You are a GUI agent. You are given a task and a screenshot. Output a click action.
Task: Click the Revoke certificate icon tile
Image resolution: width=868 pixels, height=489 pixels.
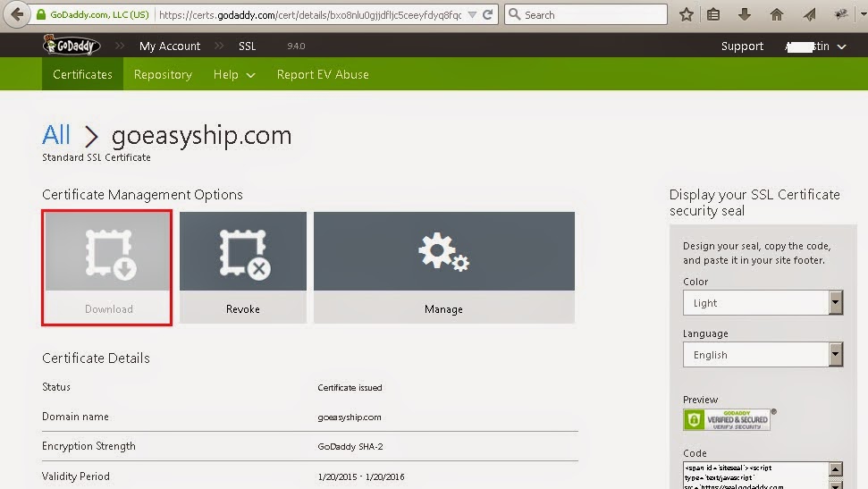pos(242,251)
